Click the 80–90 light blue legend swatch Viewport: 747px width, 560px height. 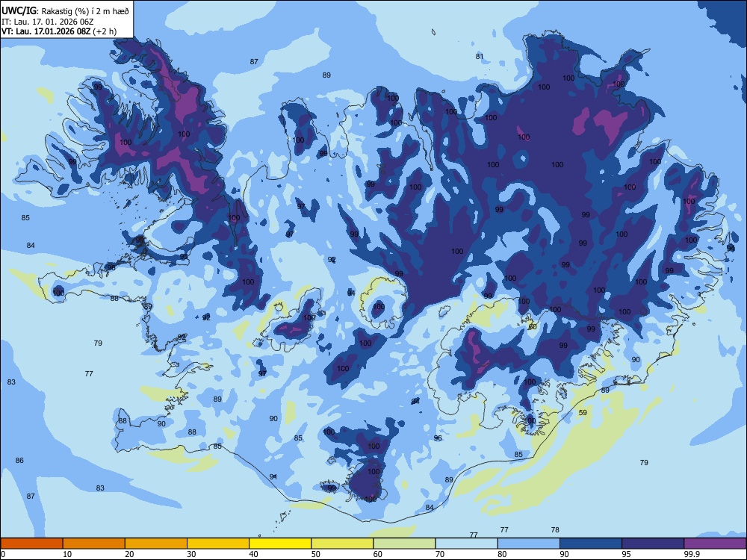(529, 544)
